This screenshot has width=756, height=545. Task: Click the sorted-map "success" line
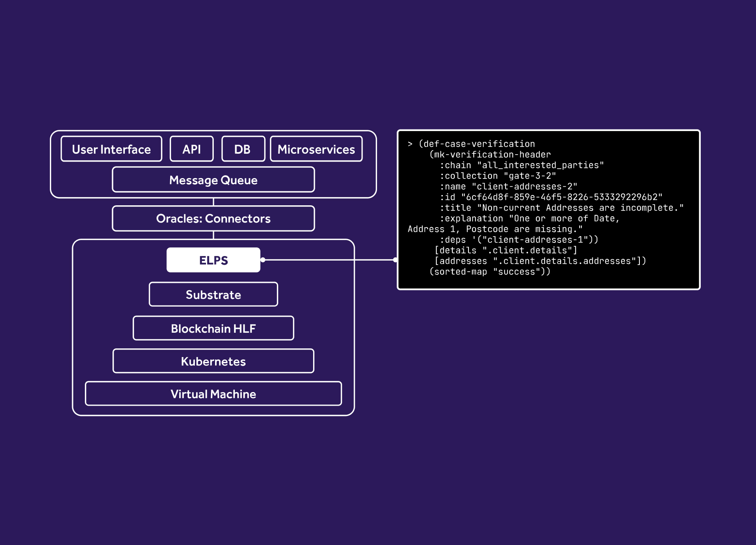tap(489, 272)
